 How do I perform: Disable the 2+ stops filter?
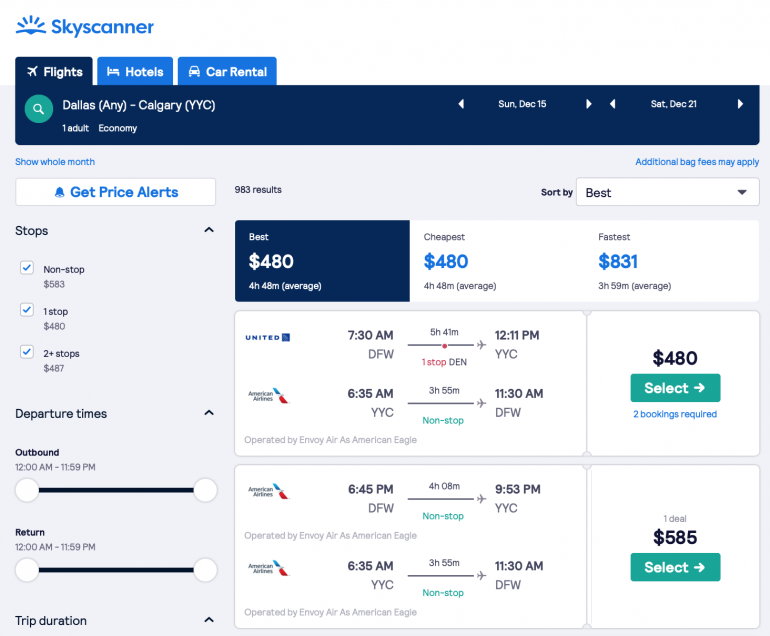(x=27, y=352)
